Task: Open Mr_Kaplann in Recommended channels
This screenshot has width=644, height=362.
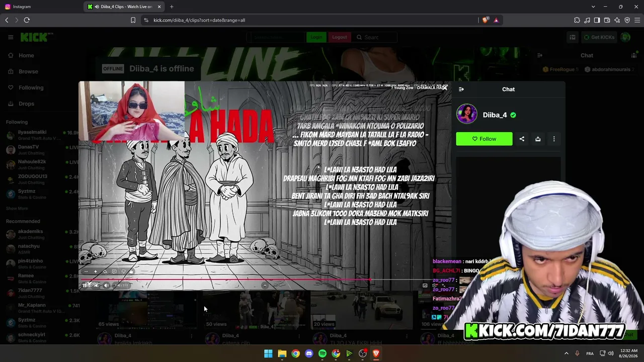Action: pyautogui.click(x=42, y=308)
